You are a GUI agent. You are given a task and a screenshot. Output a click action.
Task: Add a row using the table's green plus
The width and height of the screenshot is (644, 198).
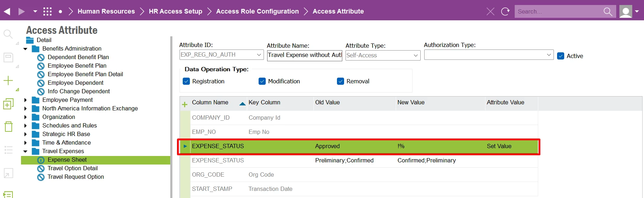click(x=185, y=104)
